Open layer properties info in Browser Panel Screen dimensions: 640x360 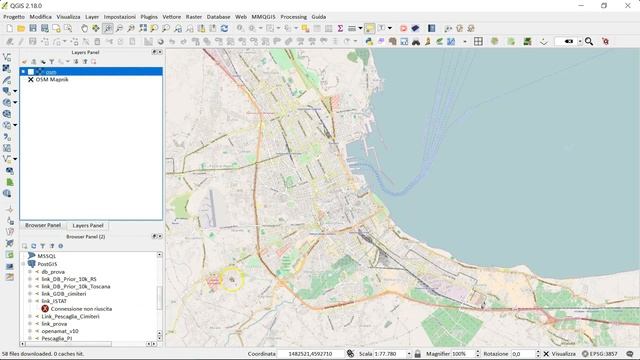(x=60, y=246)
